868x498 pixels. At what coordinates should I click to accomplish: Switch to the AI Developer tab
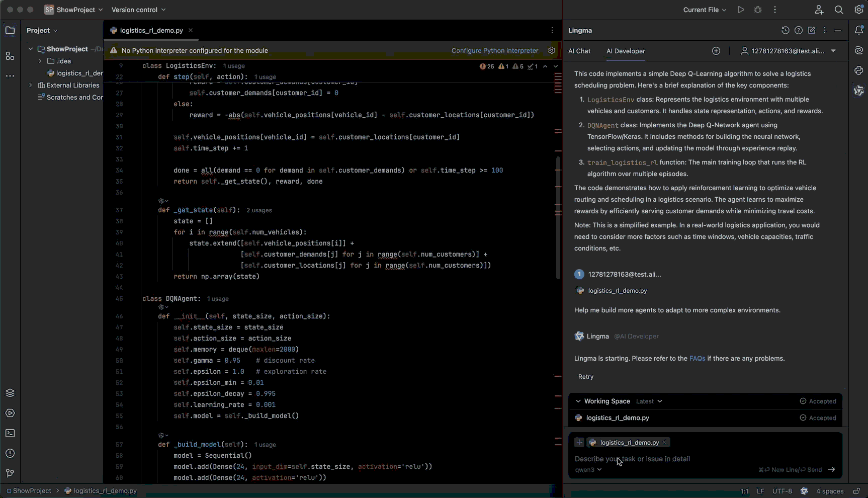pyautogui.click(x=626, y=51)
